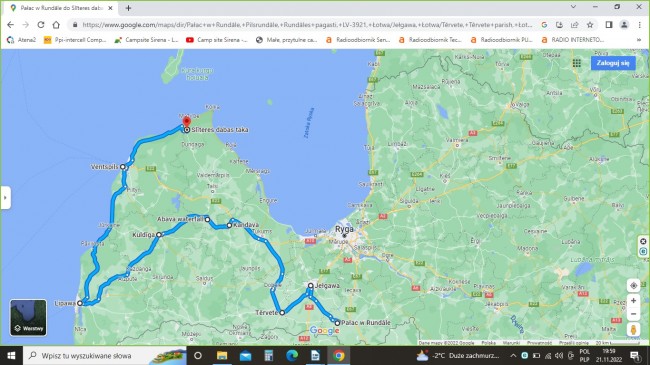
Task: Zoom in with the plus button
Action: pos(633,300)
